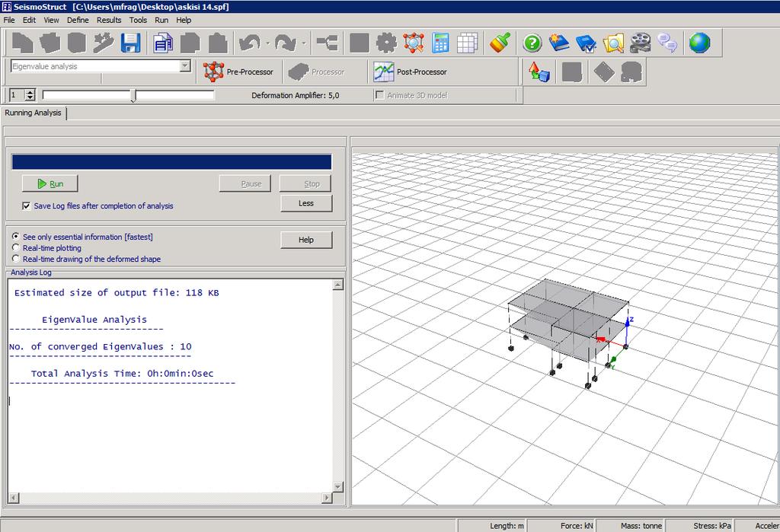
Task: Click the Help button beside the radio options
Action: (306, 240)
